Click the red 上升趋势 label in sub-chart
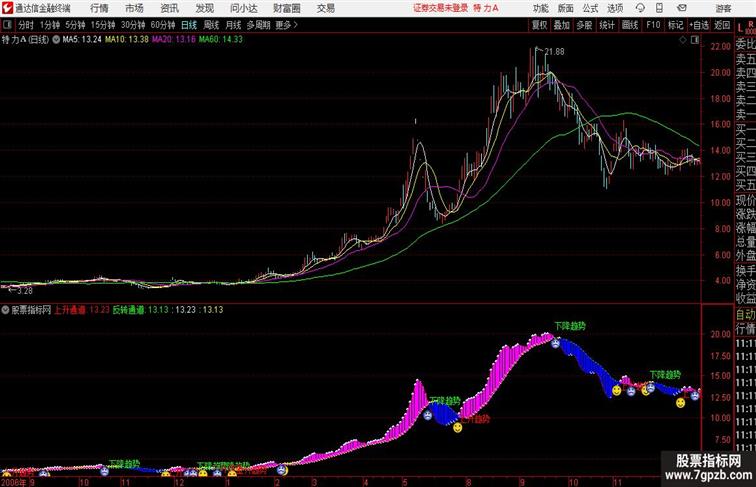Viewport: 756px width, 487px height. [475, 419]
